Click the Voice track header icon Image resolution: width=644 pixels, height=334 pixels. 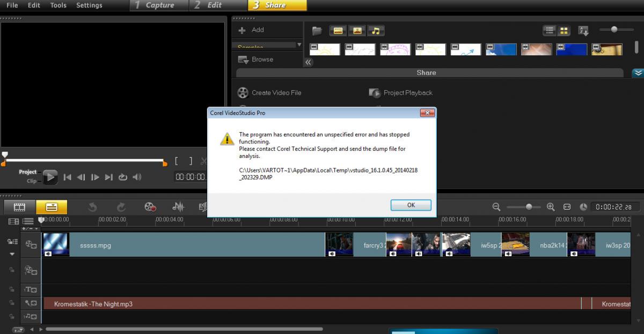(31, 304)
